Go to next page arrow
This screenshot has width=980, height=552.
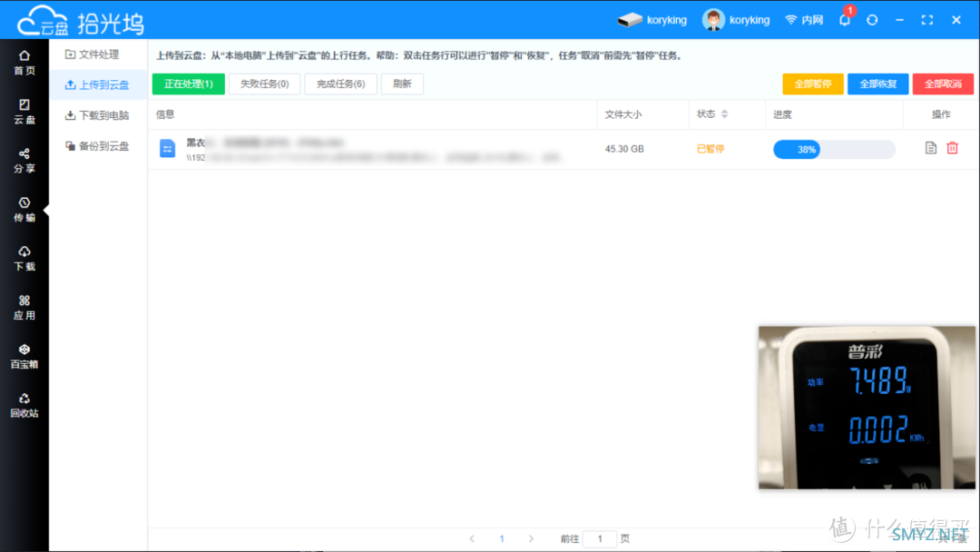tap(531, 538)
